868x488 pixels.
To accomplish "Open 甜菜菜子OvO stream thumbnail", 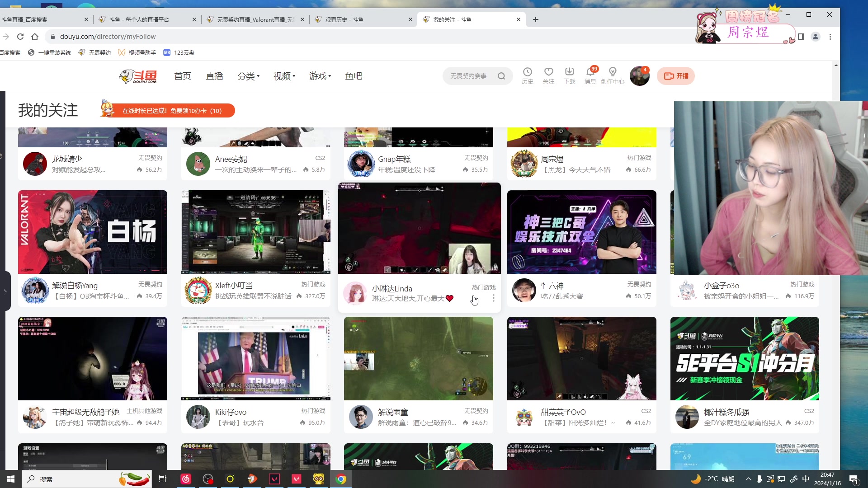I will [582, 358].
